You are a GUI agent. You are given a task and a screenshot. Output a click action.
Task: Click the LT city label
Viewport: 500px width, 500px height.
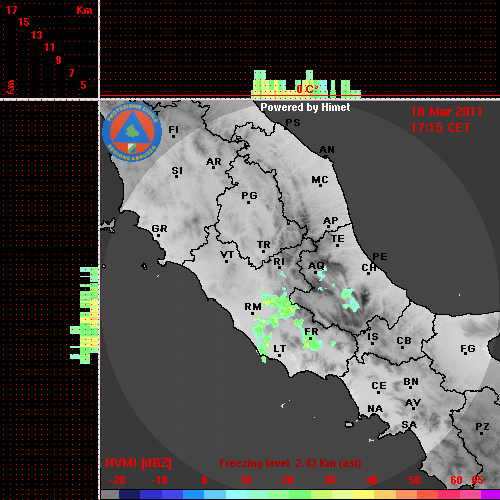click(280, 349)
